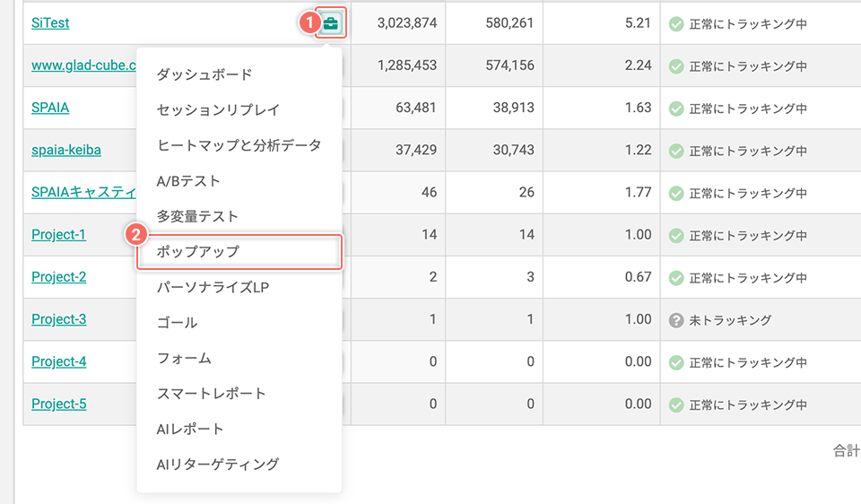Screen dimensions: 861x504
Task: Open the spaia-keiba project link
Action: 66,150
